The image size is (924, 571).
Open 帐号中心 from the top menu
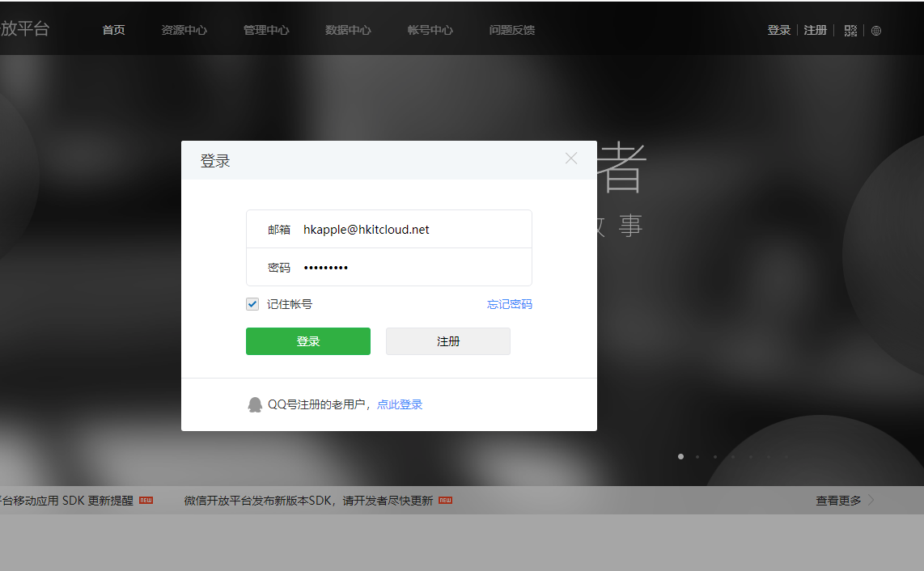430,30
